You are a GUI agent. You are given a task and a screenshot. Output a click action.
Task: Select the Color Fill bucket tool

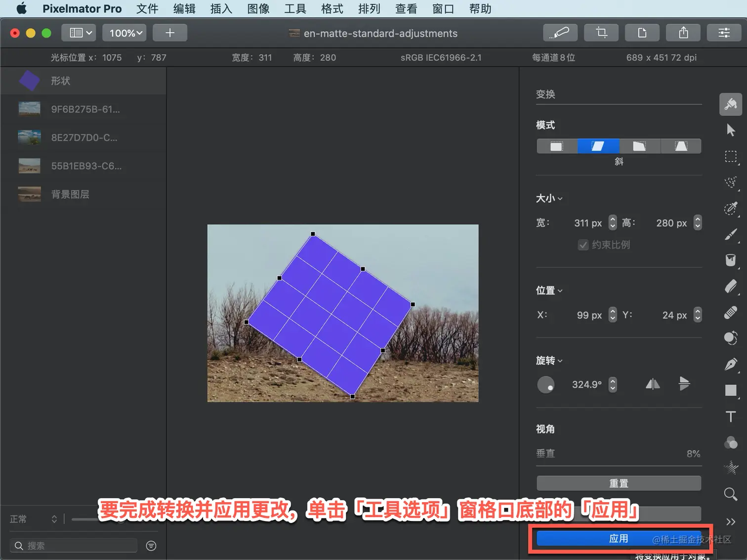click(731, 260)
